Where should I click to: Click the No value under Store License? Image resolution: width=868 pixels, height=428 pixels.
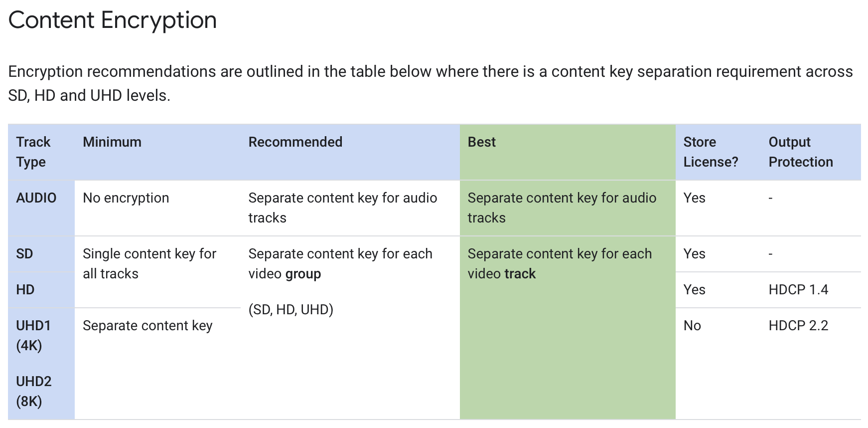pos(692,326)
